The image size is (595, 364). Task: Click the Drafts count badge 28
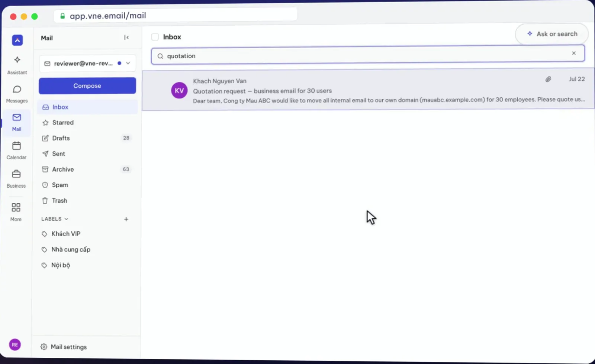tap(126, 138)
